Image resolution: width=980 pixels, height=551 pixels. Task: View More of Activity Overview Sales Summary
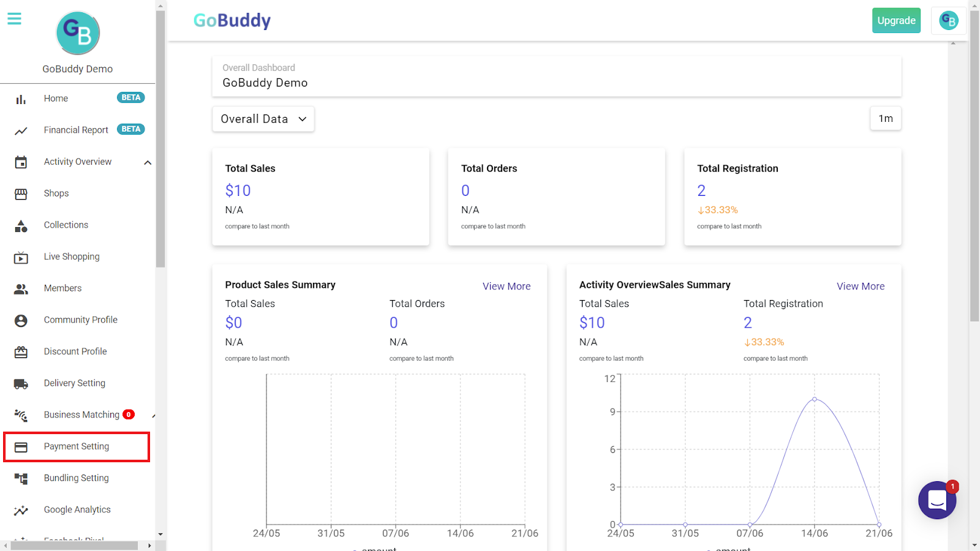pyautogui.click(x=861, y=287)
